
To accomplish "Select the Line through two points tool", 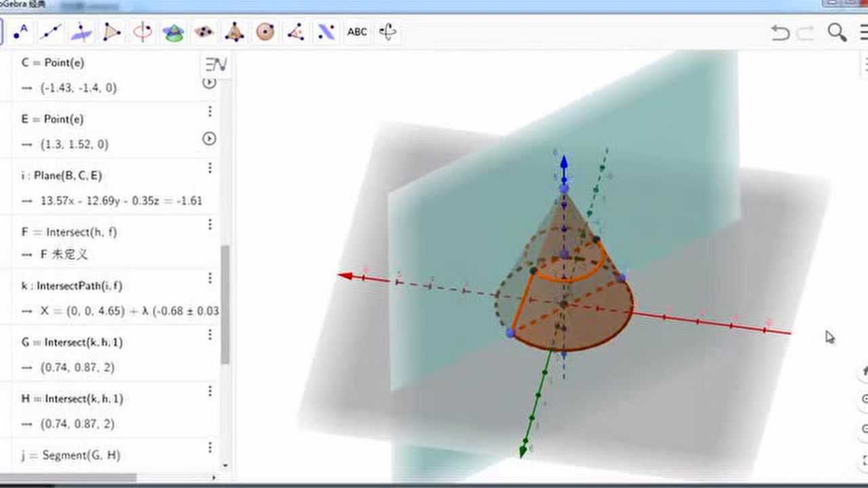I will click(x=51, y=31).
